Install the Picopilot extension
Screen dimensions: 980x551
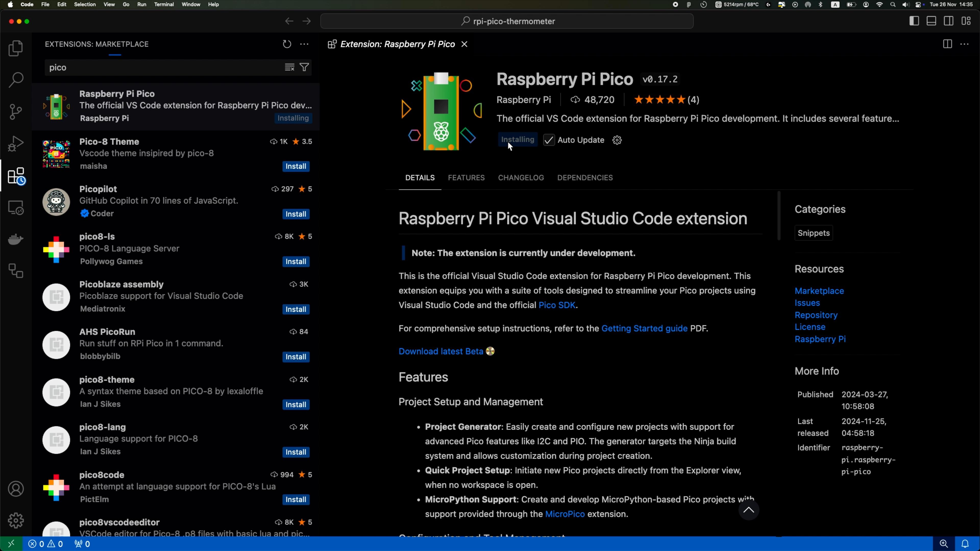[296, 214]
